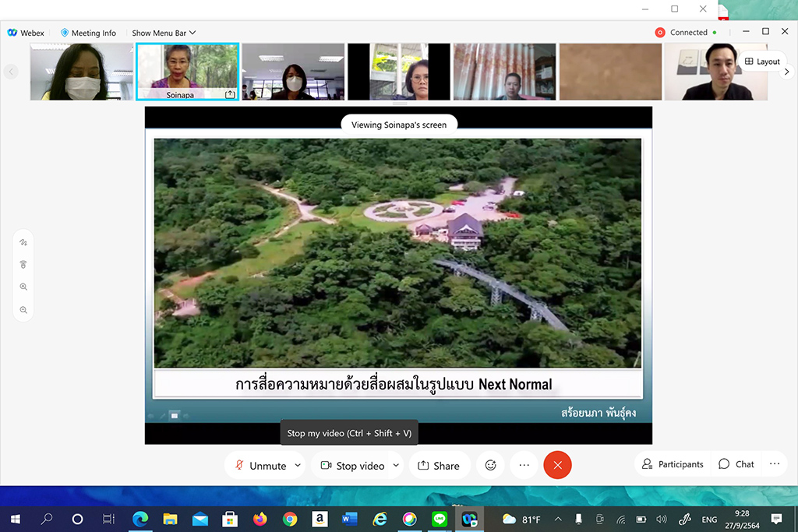Zoom in on the shared screen
Screen dimensions: 798x532
click(23, 287)
